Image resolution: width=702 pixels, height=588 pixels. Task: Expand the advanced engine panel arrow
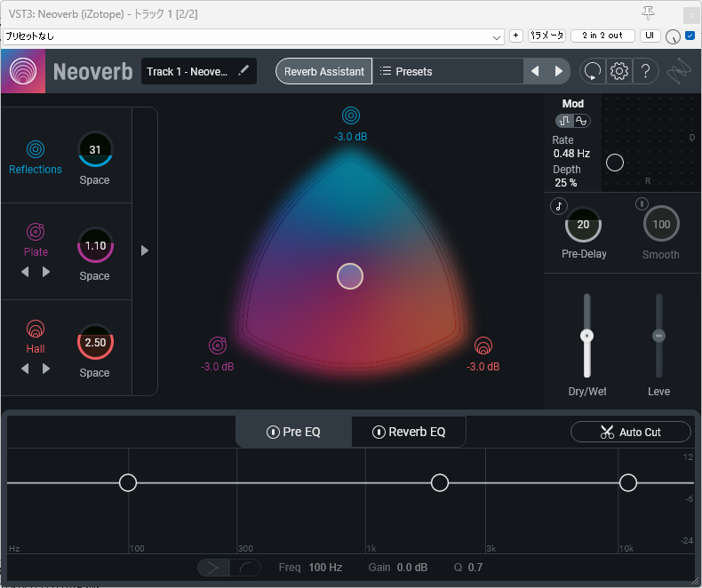point(145,250)
